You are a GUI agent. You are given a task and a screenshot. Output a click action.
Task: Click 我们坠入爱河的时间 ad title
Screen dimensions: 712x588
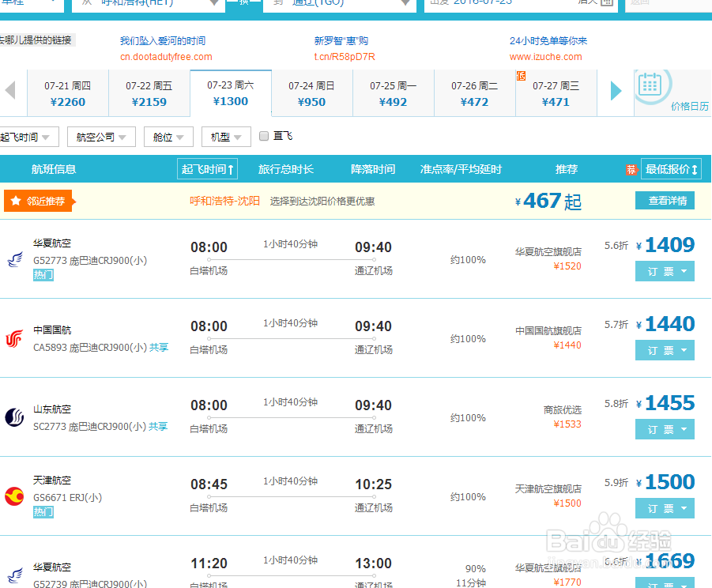[x=163, y=41]
